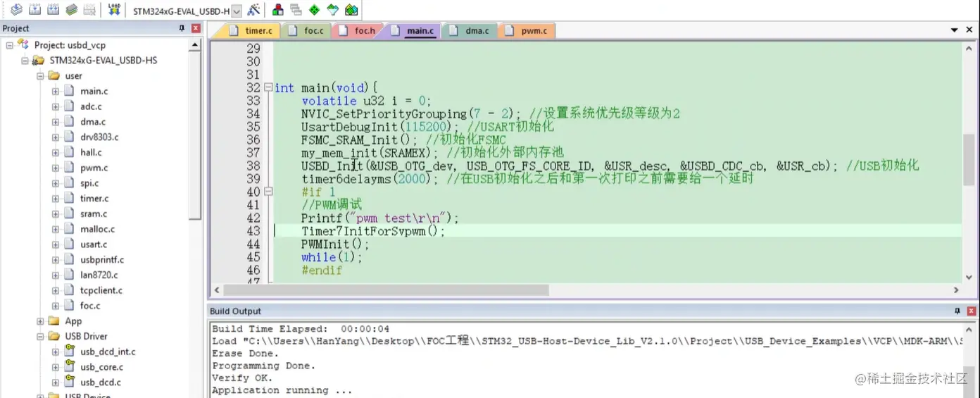Collapse the USB Driver folder group

40,337
